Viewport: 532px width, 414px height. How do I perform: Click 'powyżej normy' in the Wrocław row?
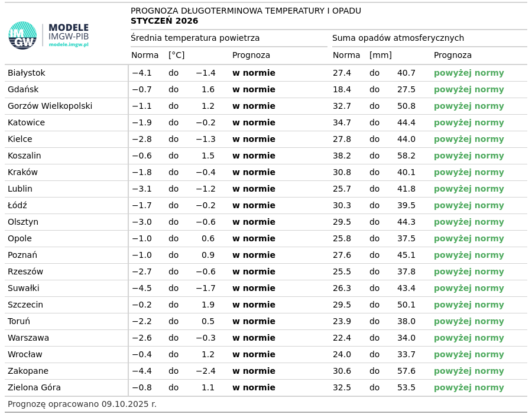point(469,355)
